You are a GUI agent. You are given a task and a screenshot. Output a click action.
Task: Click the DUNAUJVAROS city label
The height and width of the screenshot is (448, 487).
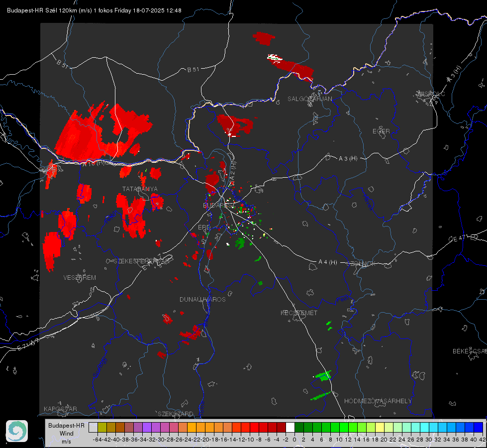202,299
